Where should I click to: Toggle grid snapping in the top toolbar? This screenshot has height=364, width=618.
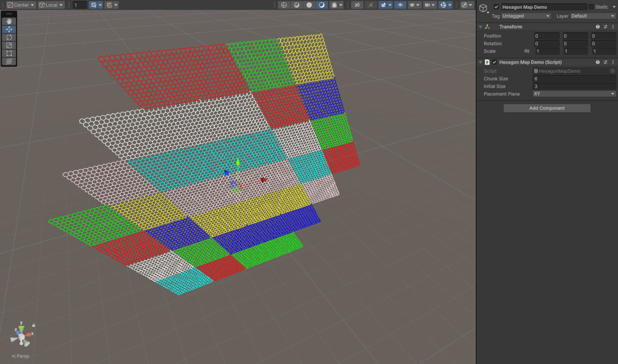[x=110, y=5]
